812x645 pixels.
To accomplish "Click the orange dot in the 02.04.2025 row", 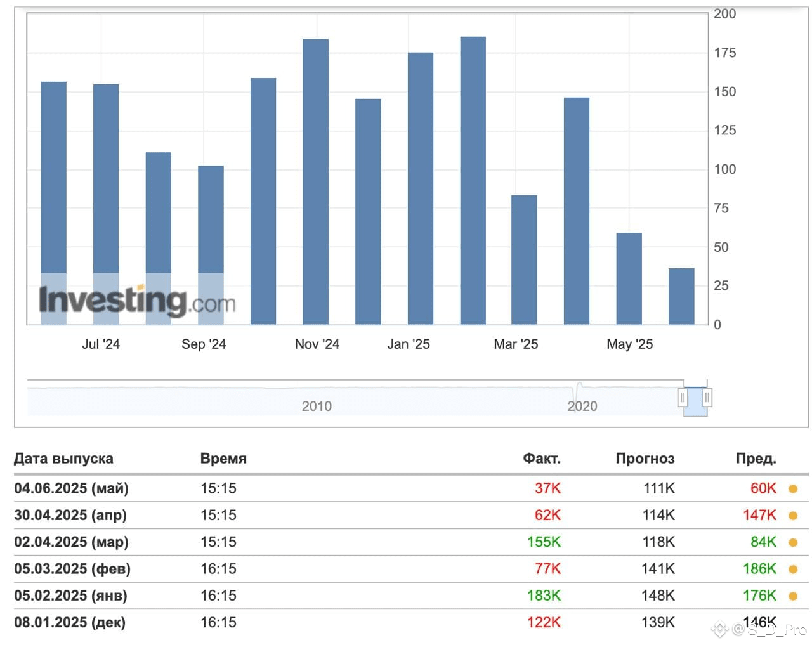I will [793, 542].
